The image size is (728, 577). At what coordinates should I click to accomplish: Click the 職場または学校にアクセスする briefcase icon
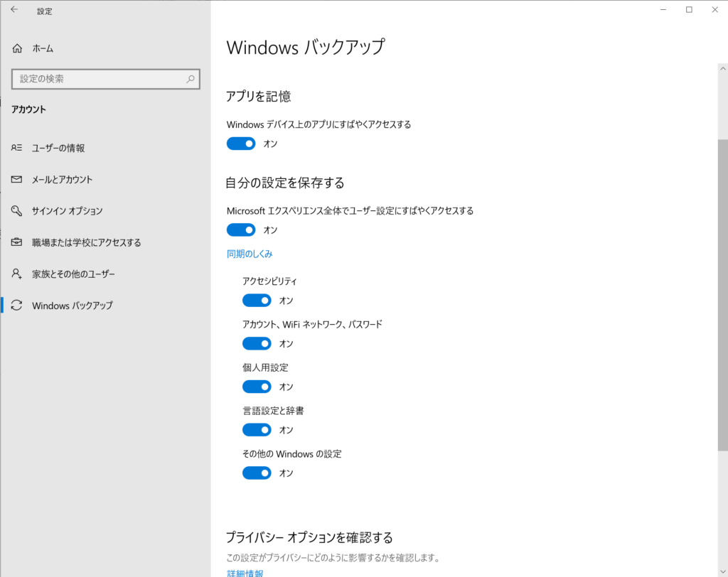17,242
